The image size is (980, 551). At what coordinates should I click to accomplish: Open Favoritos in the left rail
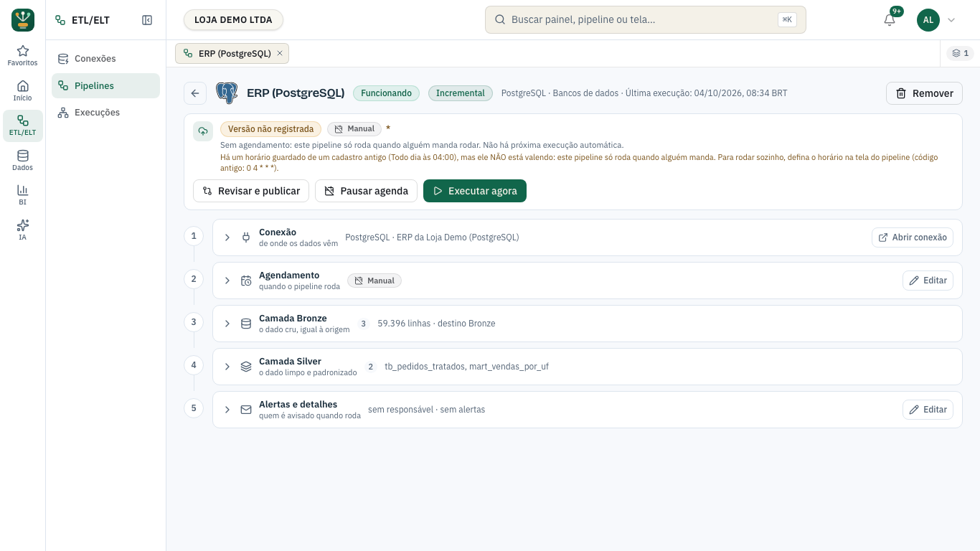23,55
